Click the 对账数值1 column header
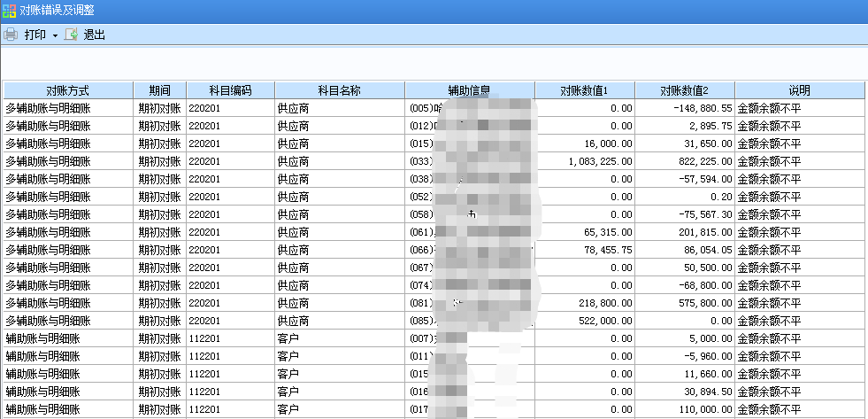868x419 pixels. 585,90
